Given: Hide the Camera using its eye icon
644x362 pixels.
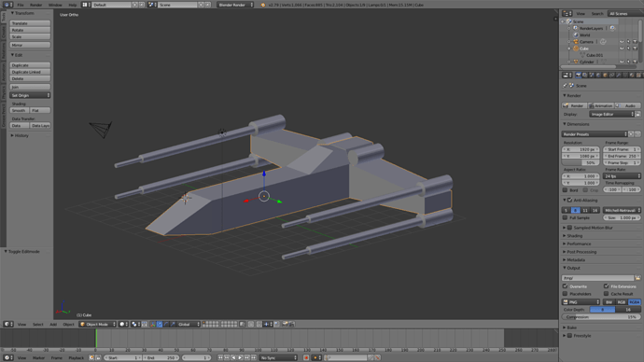Looking at the screenshot, I should (x=622, y=41).
